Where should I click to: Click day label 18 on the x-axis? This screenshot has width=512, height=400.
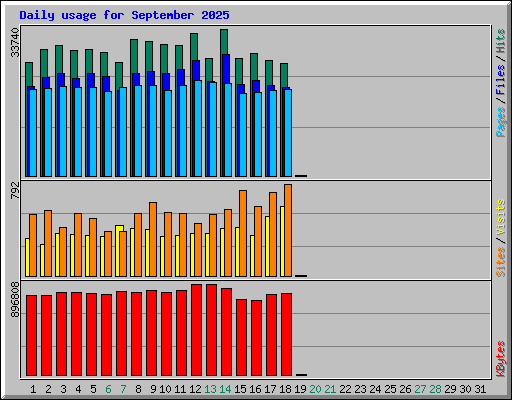(285, 389)
